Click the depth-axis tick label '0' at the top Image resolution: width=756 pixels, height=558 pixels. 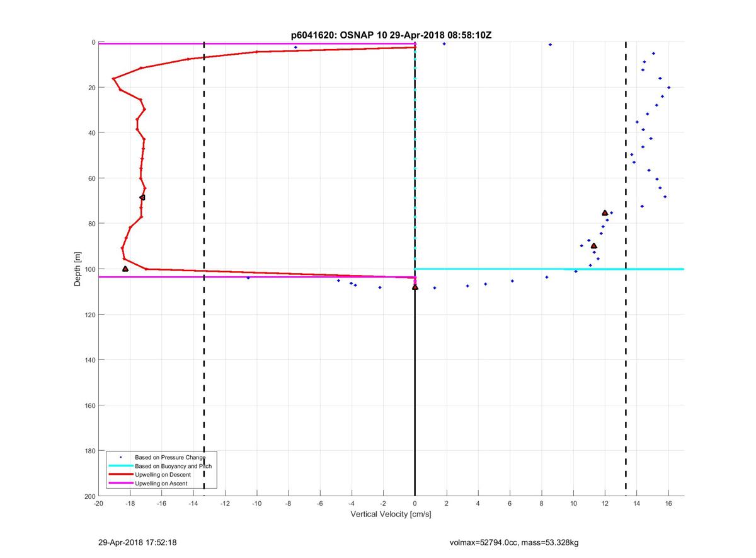(93, 42)
